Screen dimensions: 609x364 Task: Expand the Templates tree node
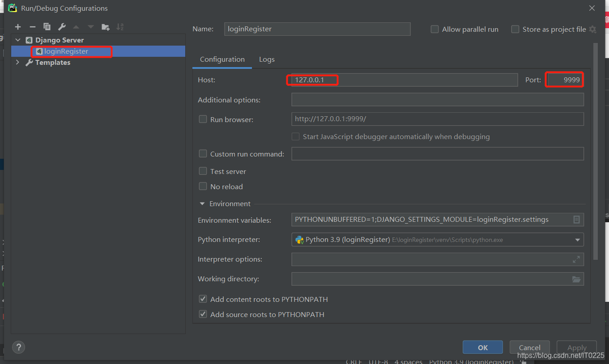pyautogui.click(x=18, y=62)
